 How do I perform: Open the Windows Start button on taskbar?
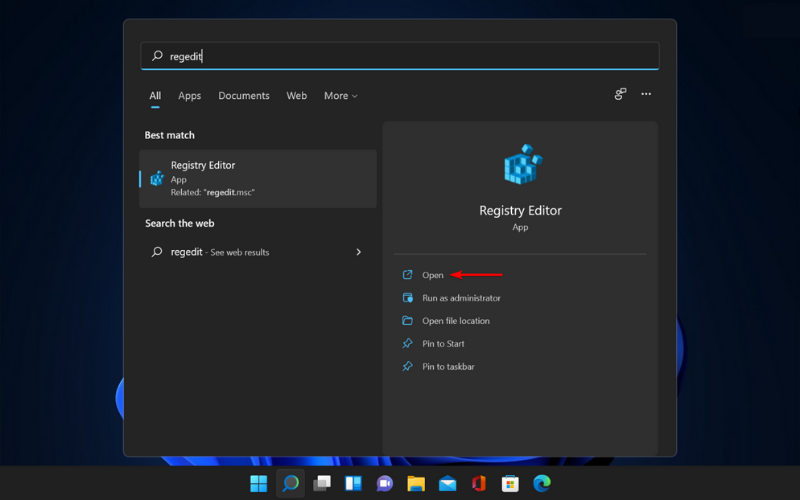click(x=258, y=483)
